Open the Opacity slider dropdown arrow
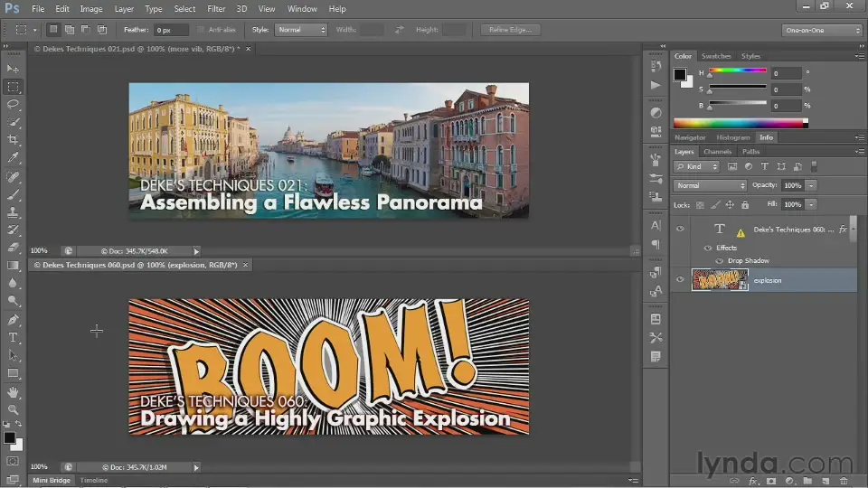This screenshot has width=868, height=488. (811, 185)
